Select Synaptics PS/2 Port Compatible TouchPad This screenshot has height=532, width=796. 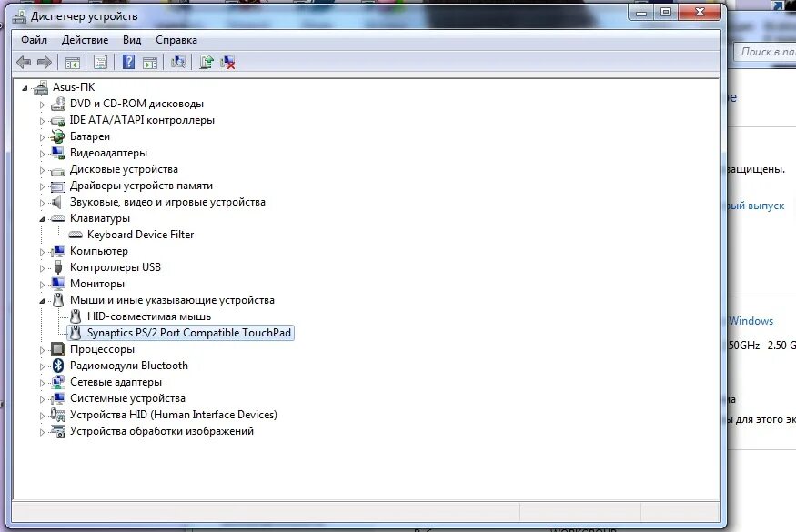click(189, 333)
